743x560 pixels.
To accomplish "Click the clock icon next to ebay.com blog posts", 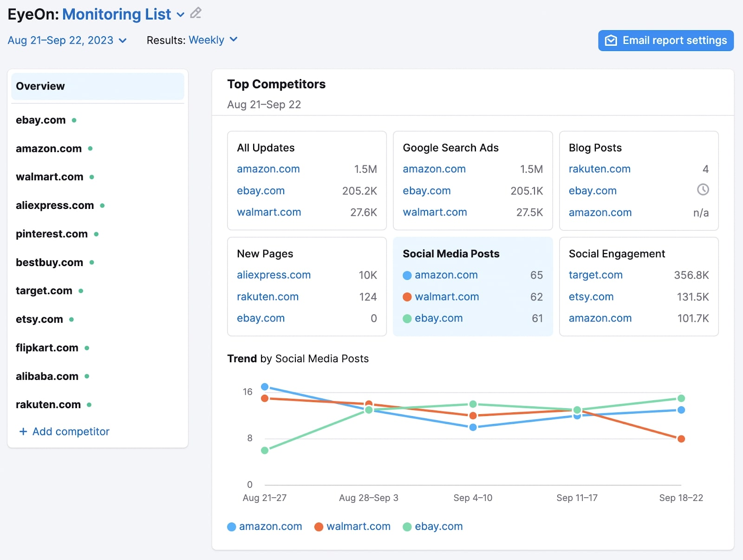I will [703, 190].
